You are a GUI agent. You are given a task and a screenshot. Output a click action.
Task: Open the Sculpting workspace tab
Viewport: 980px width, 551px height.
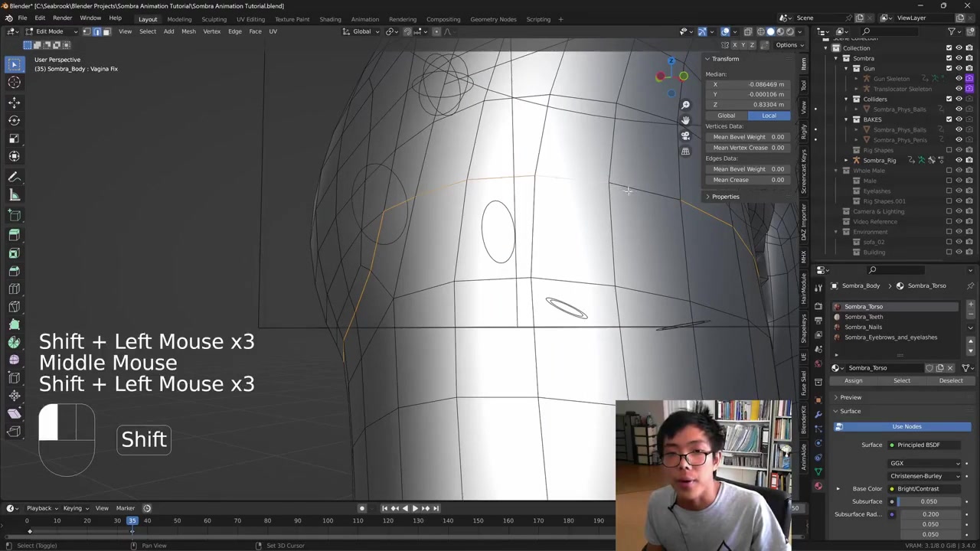[x=214, y=19]
